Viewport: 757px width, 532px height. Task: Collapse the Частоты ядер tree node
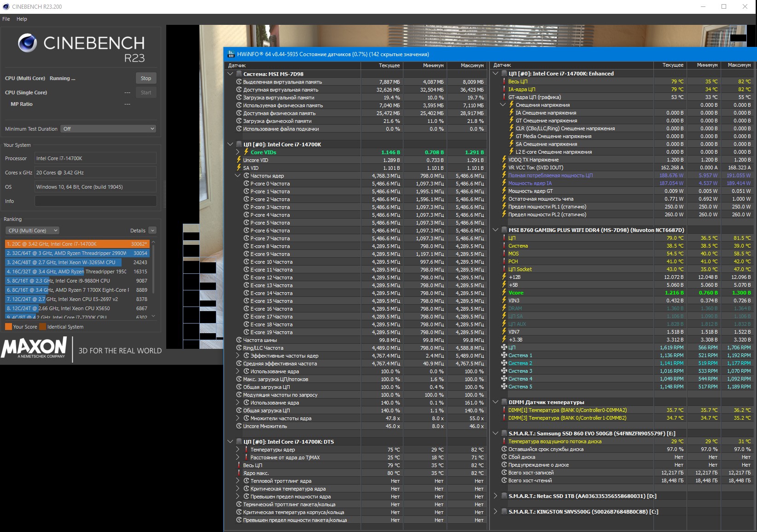[238, 175]
